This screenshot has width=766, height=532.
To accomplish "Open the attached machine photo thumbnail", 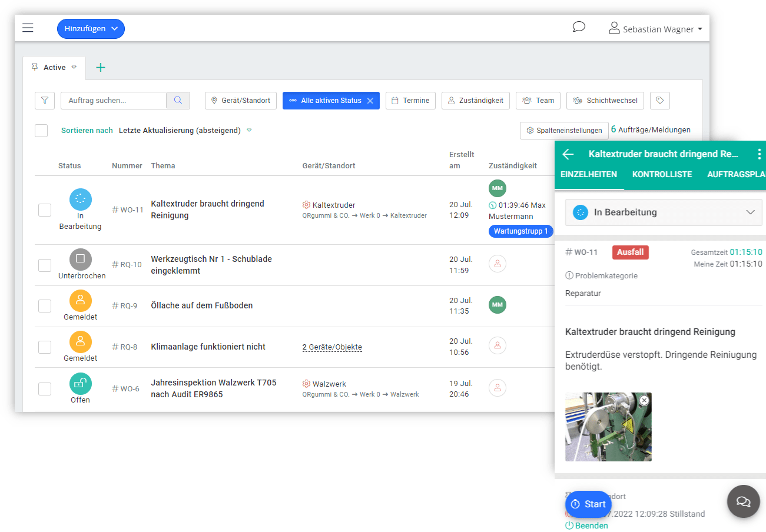I will [608, 427].
